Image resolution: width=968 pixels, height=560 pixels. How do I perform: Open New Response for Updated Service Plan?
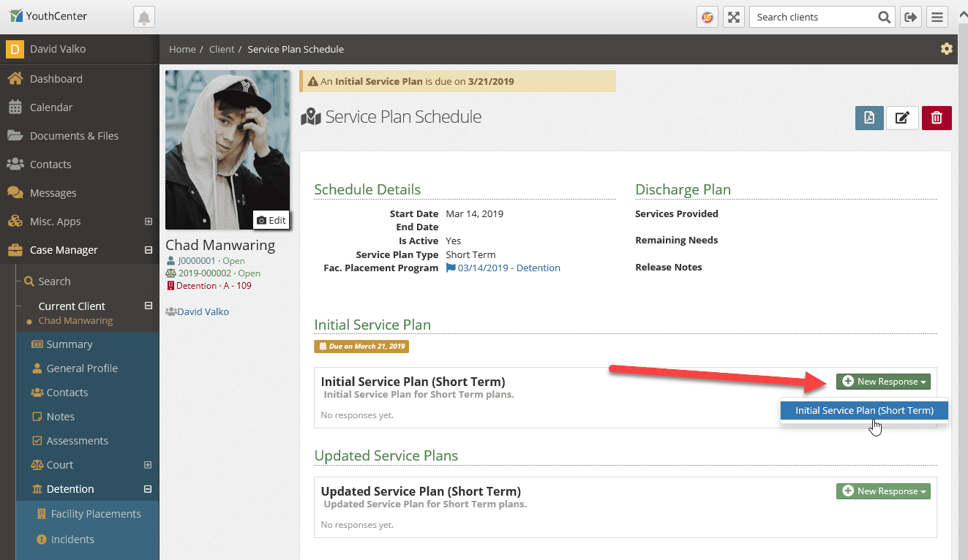[x=883, y=491]
